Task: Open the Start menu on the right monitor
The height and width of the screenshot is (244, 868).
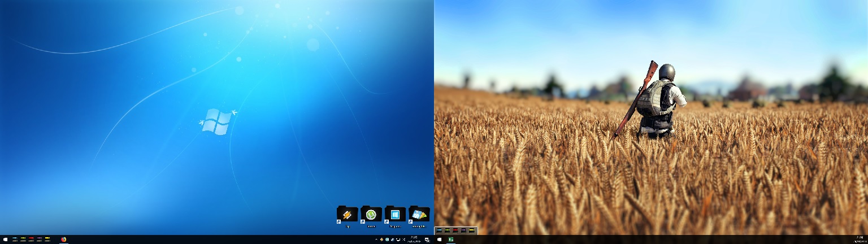Action: click(x=439, y=239)
